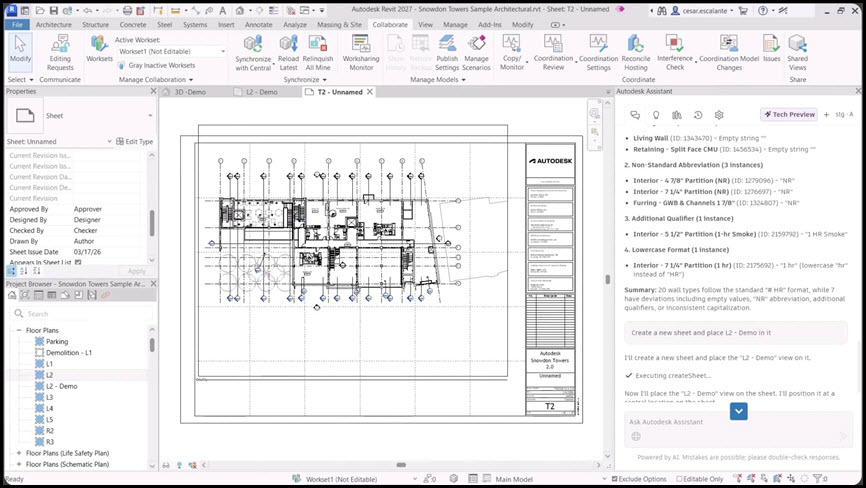Click the Tech Preview button
Viewport: 866px width, 488px height.
pyautogui.click(x=789, y=114)
